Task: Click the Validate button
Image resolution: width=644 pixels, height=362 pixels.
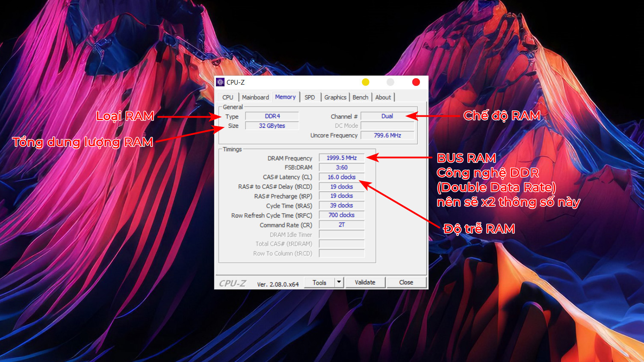Action: [365, 283]
